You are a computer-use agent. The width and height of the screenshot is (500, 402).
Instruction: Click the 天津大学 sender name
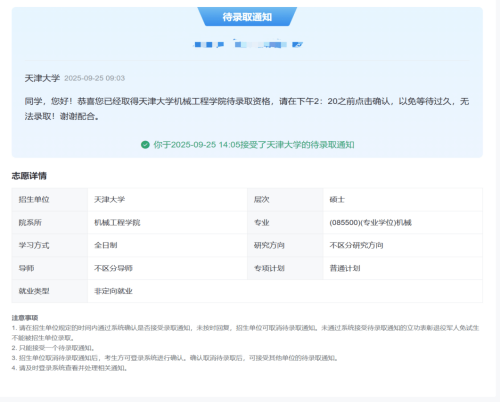click(x=42, y=78)
